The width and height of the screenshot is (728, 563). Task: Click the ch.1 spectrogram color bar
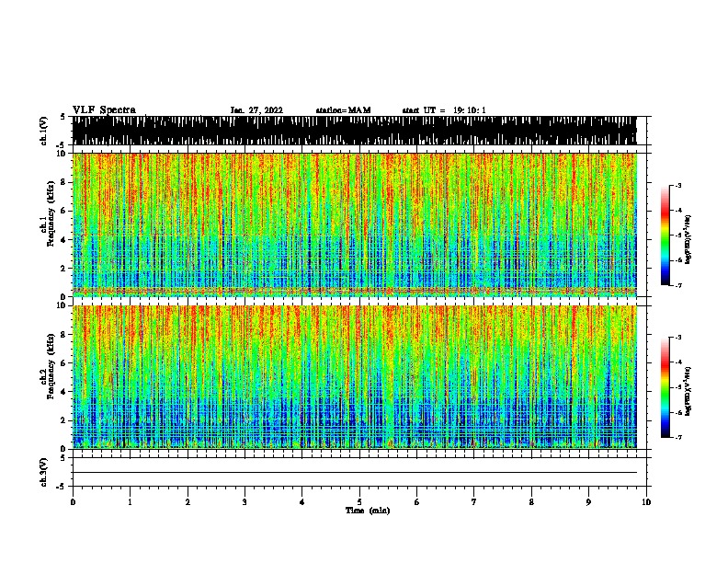pos(665,236)
